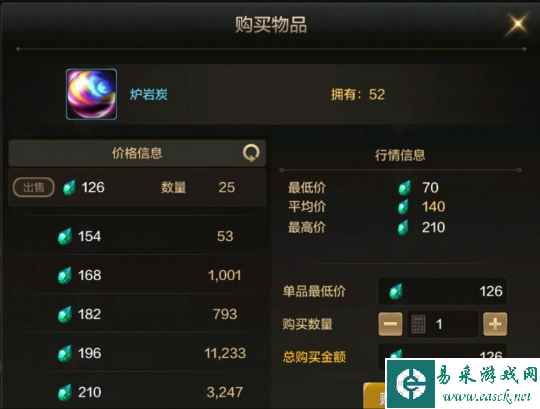This screenshot has height=409, width=540.
Task: Select the 196 price row with 11,233
Action: click(137, 353)
